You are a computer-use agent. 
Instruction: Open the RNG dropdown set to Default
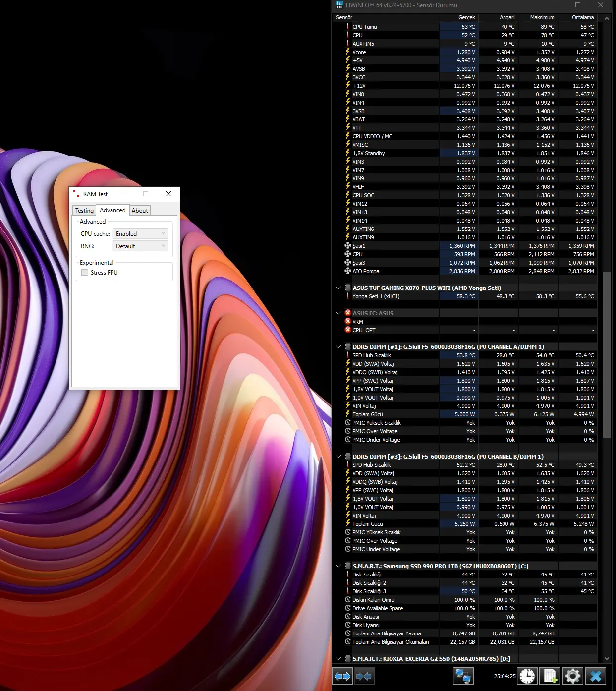pos(140,246)
